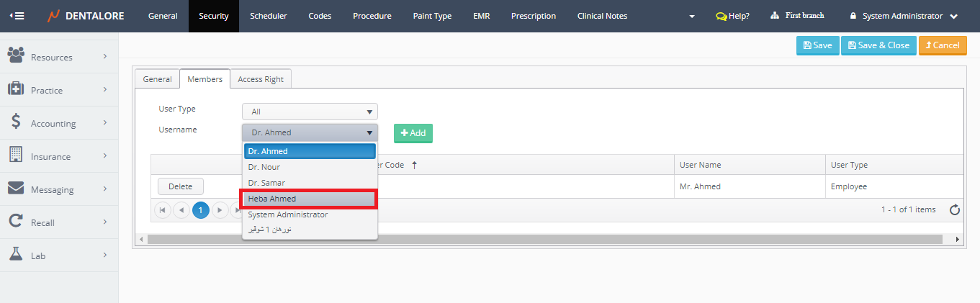
Task: Click the Save & Close button
Action: [x=878, y=45]
